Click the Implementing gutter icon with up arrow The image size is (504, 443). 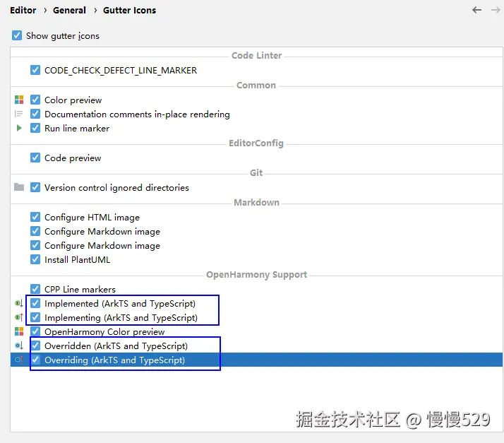coord(19,317)
